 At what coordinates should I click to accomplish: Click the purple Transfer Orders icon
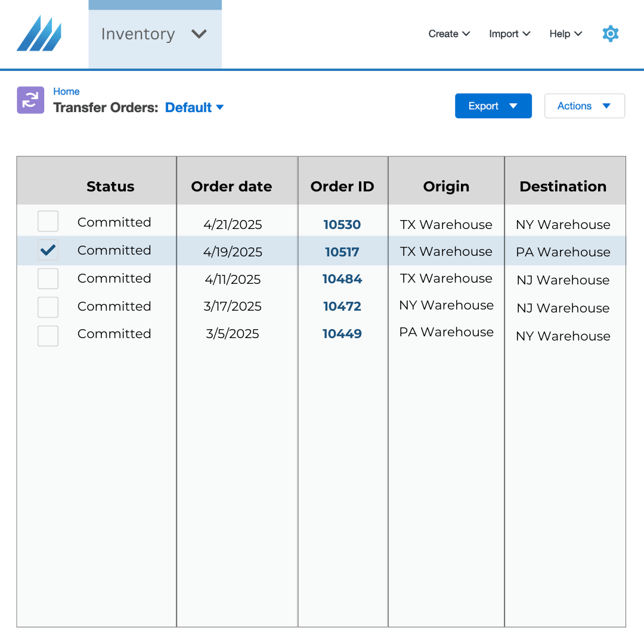click(x=30, y=100)
